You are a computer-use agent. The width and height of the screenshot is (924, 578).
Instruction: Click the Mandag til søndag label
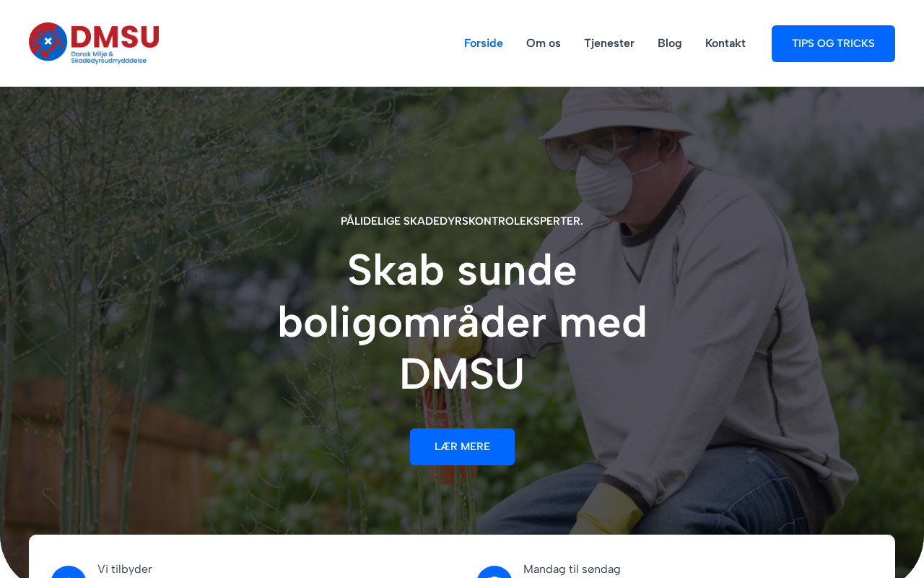(x=572, y=569)
